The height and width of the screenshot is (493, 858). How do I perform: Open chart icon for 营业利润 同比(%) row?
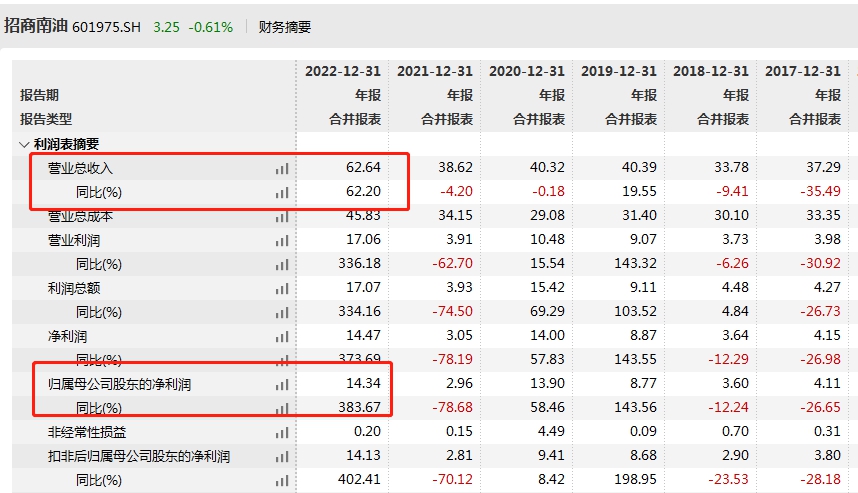point(282,265)
